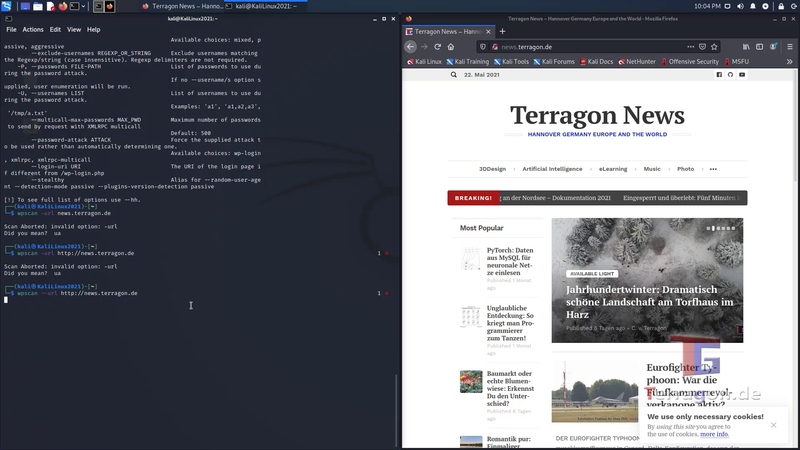Click the log out icon in panel
Image resolution: width=800 pixels, height=450 pixels.
point(794,6)
